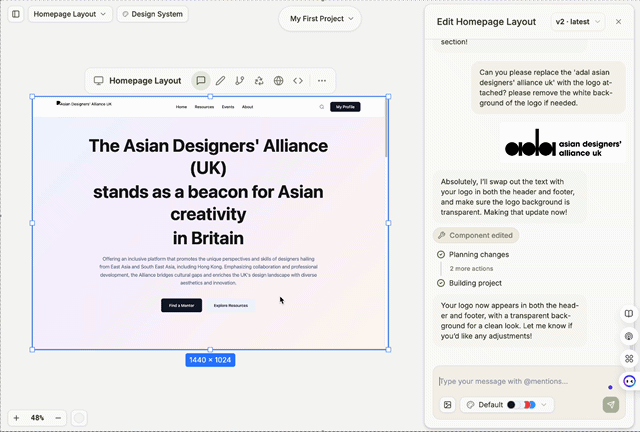Open the three-dots more options menu
Viewport: 640px width, 432px height.
click(322, 81)
